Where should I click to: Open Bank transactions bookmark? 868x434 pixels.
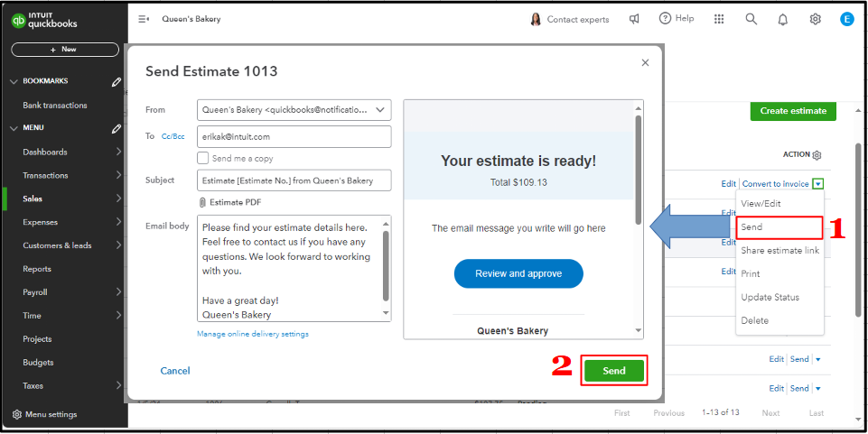coord(55,105)
